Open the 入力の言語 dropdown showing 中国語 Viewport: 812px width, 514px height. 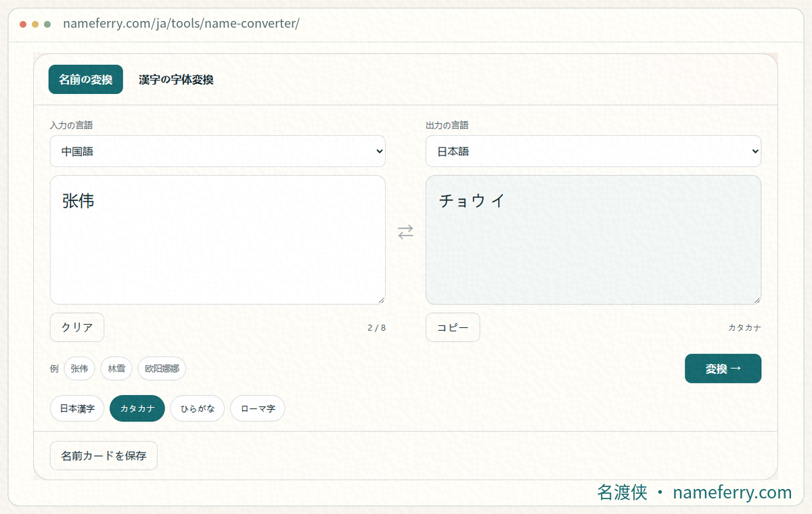point(218,151)
